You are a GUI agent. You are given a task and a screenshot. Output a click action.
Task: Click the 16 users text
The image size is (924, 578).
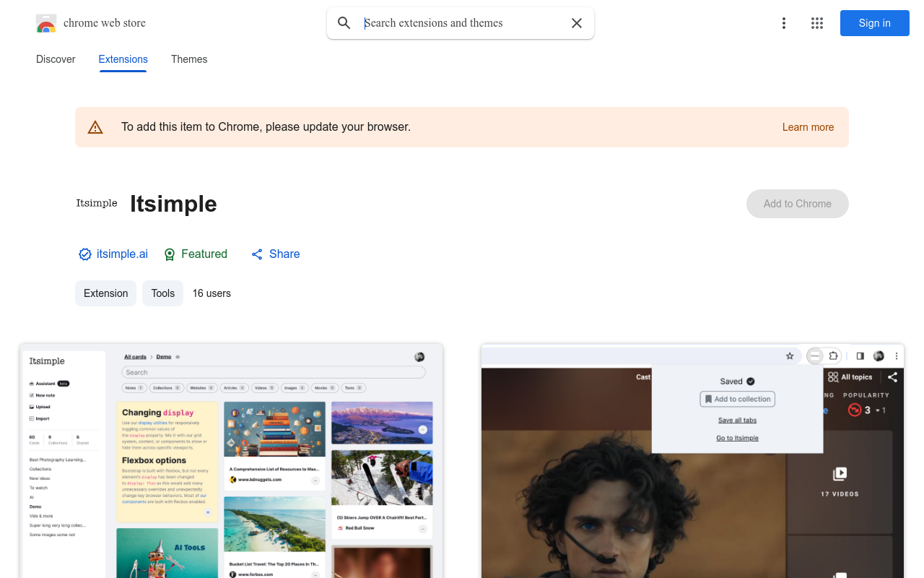click(212, 293)
